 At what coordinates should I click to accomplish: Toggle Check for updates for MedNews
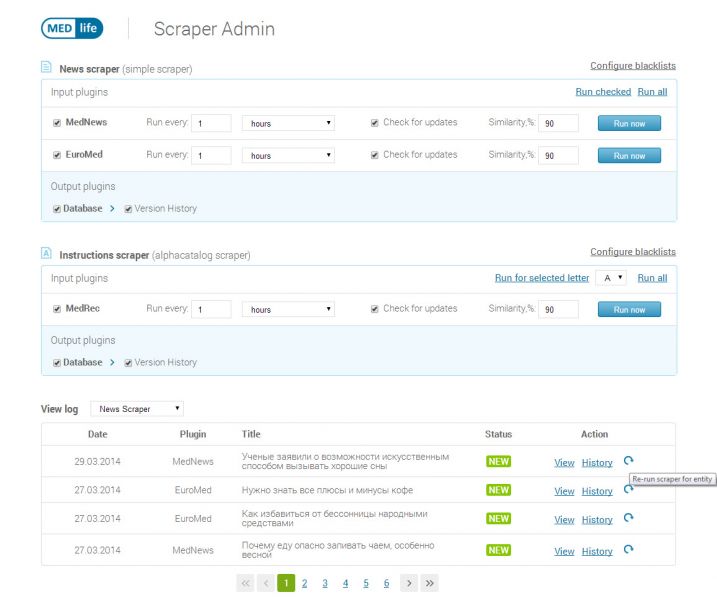[375, 123]
